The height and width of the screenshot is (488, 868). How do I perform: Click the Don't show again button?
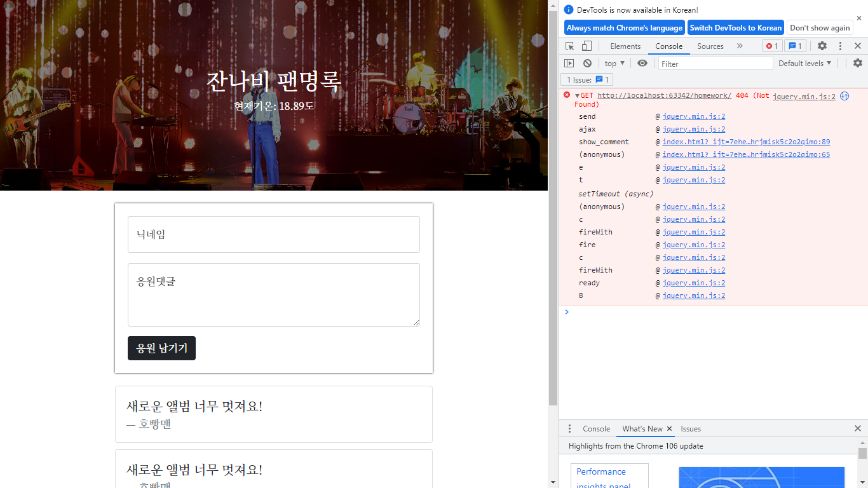(x=820, y=27)
